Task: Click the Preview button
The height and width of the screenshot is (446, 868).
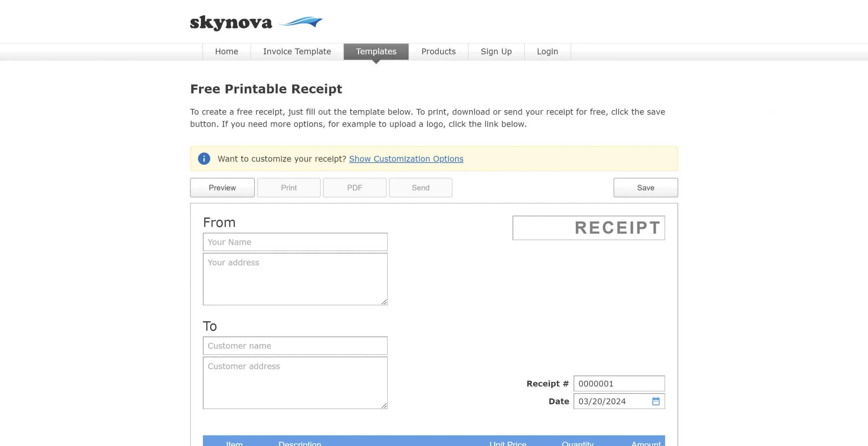Action: pos(222,187)
